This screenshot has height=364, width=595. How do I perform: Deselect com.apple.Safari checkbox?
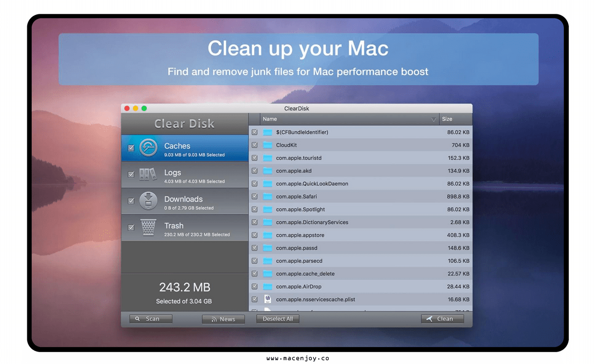pos(254,197)
